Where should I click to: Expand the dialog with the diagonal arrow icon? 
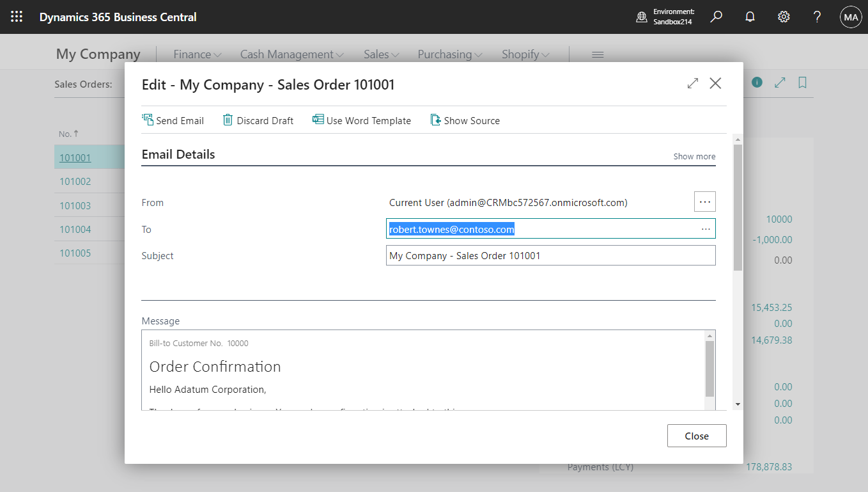point(693,83)
